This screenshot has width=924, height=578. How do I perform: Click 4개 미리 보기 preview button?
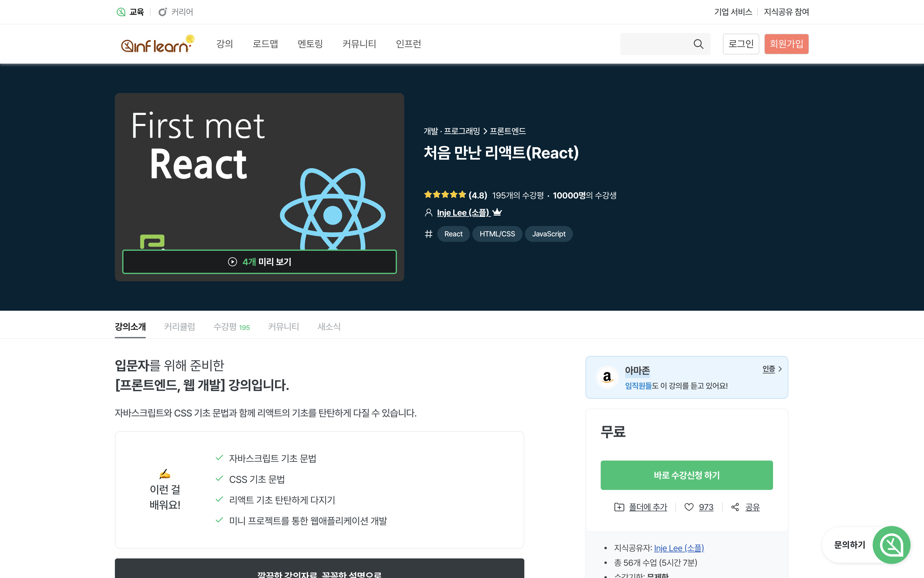(259, 262)
